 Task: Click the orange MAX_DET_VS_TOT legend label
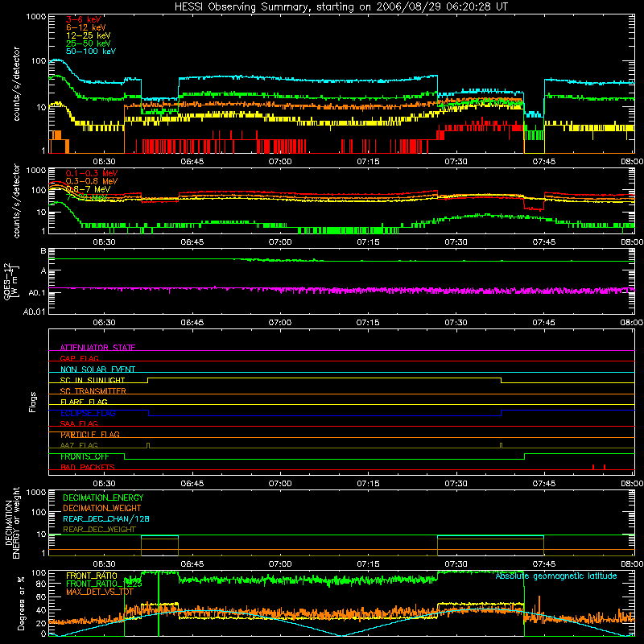[x=99, y=592]
